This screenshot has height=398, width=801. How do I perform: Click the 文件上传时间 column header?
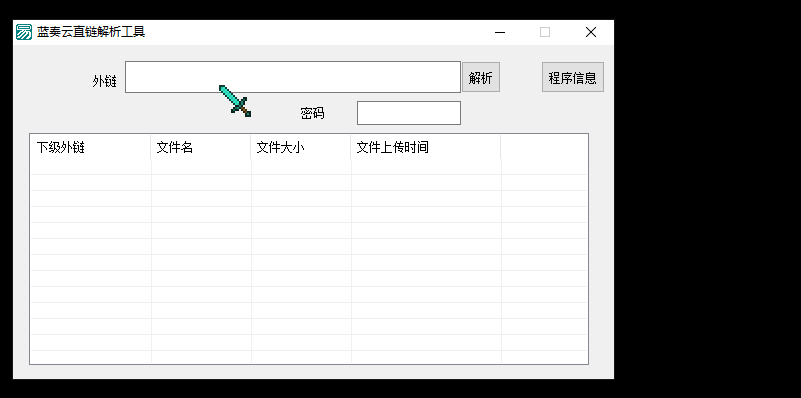(x=426, y=148)
